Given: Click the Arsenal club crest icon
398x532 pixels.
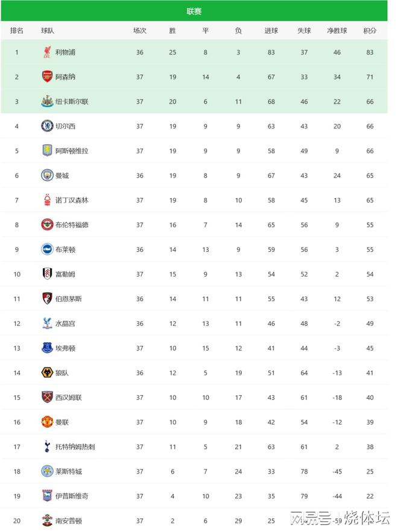Looking at the screenshot, I should [x=46, y=77].
